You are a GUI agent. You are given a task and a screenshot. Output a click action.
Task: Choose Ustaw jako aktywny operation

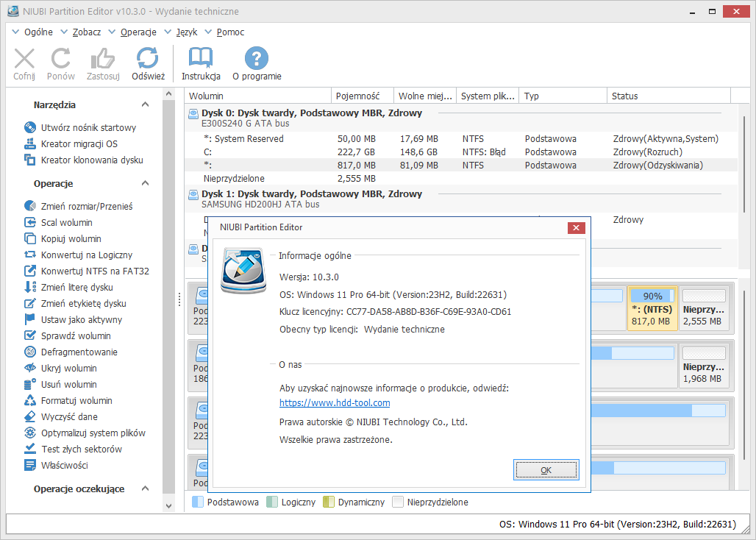pyautogui.click(x=74, y=320)
